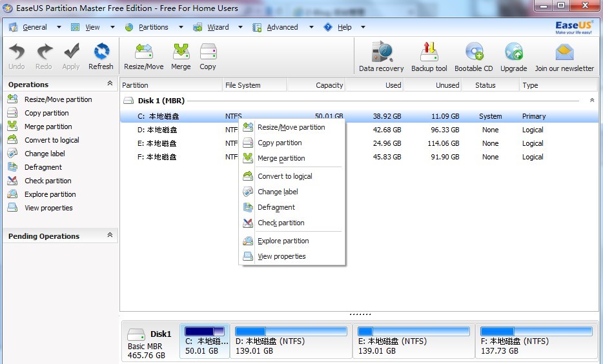
Task: Open the General menu
Action: [35, 27]
